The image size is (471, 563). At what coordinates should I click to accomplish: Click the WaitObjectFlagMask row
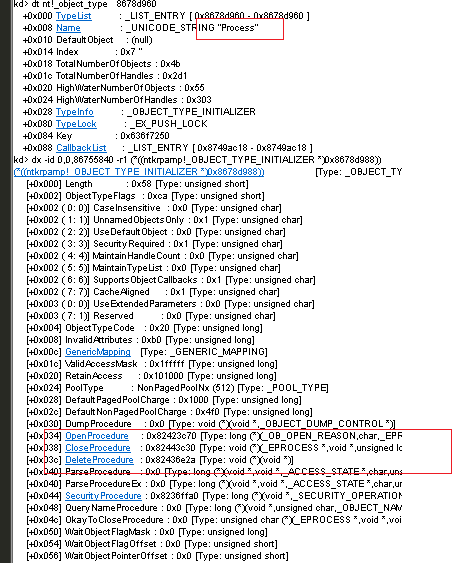click(147, 532)
